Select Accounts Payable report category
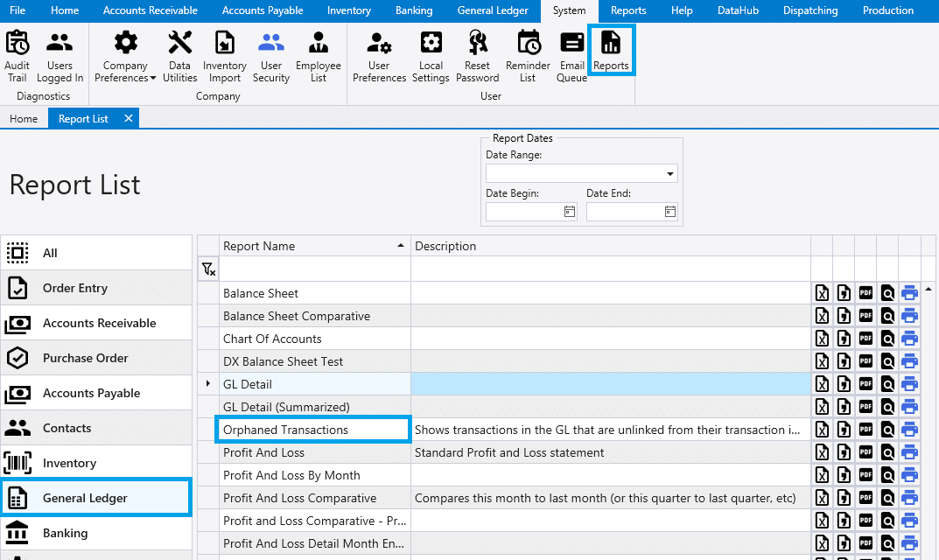Image resolution: width=939 pixels, height=560 pixels. tap(96, 393)
